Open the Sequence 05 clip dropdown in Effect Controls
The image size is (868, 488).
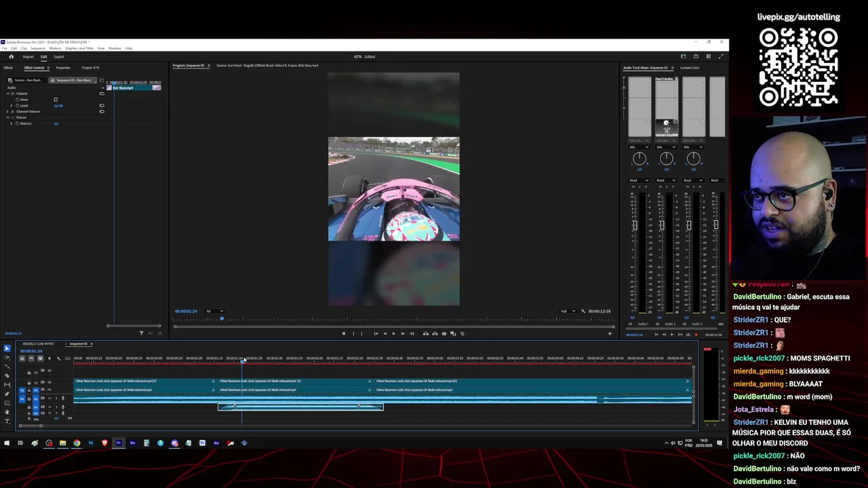pos(73,80)
